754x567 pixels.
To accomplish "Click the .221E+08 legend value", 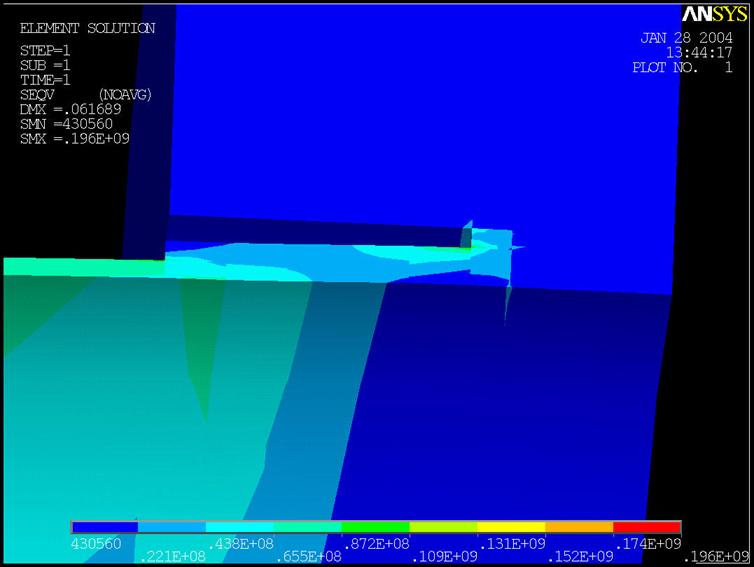I will 173,557.
